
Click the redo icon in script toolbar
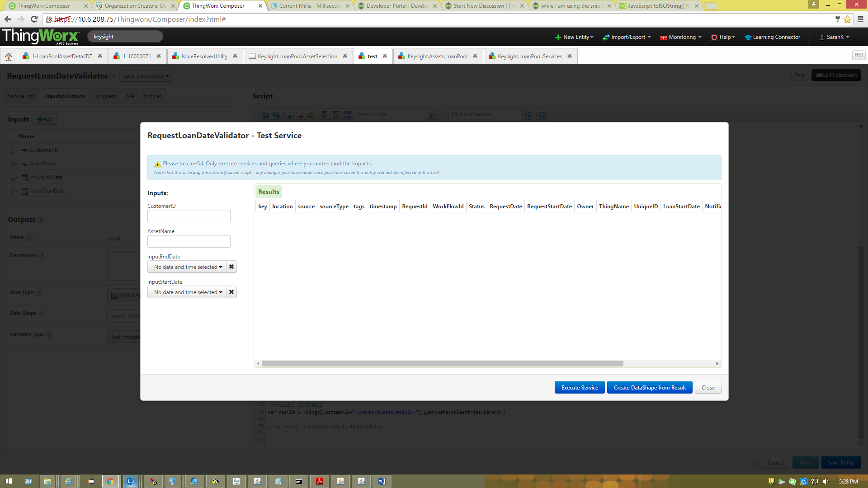point(277,115)
